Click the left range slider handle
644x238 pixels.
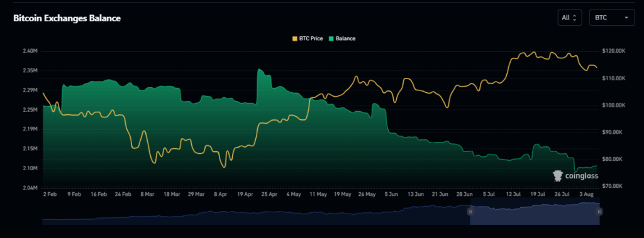(470, 212)
